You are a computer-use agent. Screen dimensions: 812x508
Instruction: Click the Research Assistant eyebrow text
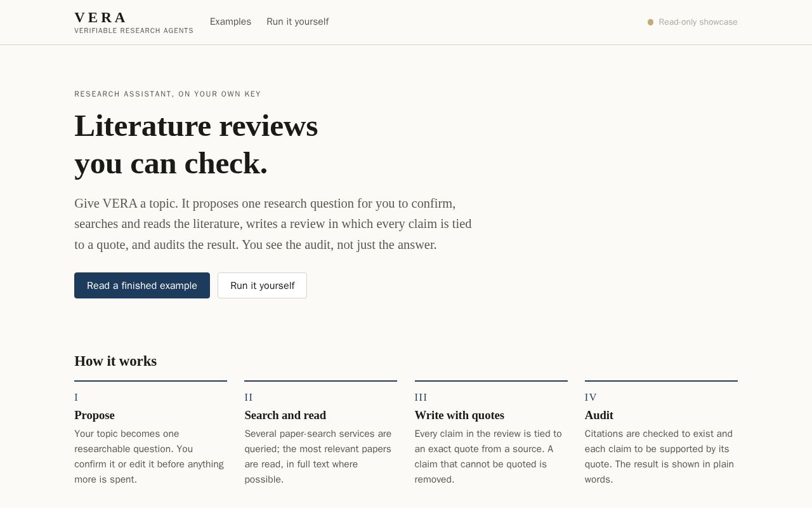point(167,94)
